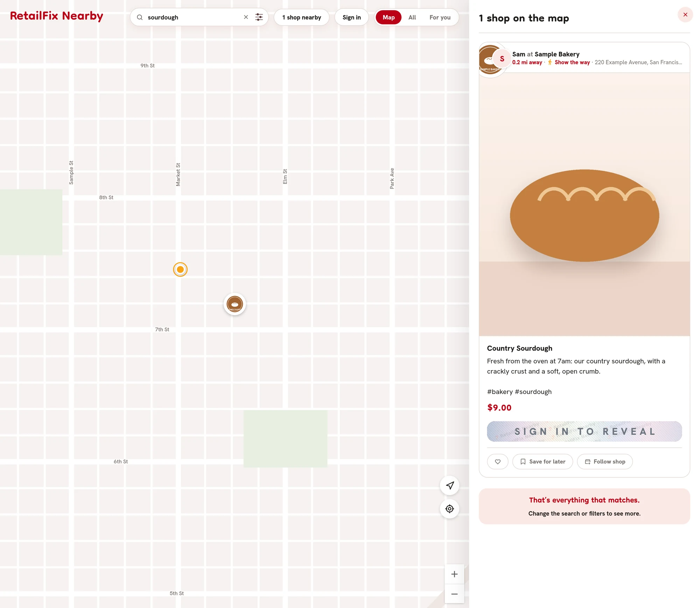Click the orange current location marker
700x608 pixels.
pyautogui.click(x=180, y=269)
